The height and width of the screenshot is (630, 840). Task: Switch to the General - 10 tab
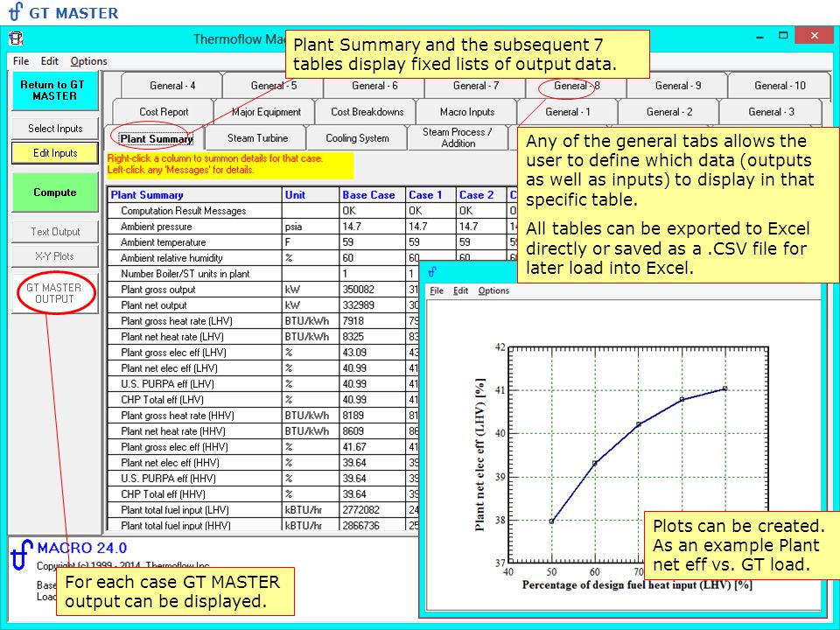coord(780,86)
